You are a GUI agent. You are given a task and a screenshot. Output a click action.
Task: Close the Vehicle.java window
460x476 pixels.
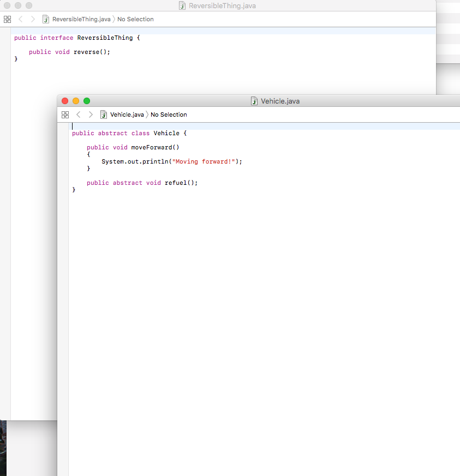(x=65, y=101)
